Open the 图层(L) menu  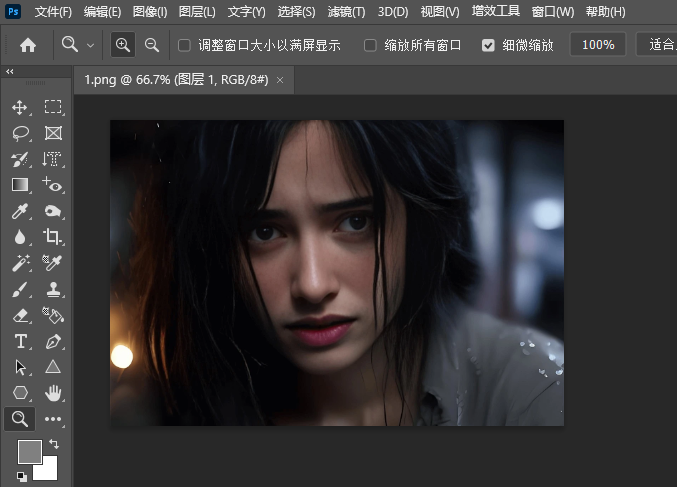pos(197,12)
